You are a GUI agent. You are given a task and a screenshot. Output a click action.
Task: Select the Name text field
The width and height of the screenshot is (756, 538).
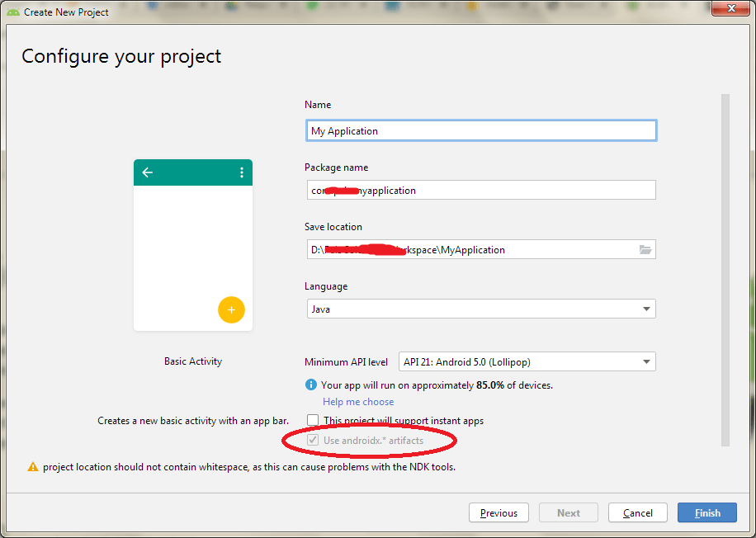[x=481, y=130]
